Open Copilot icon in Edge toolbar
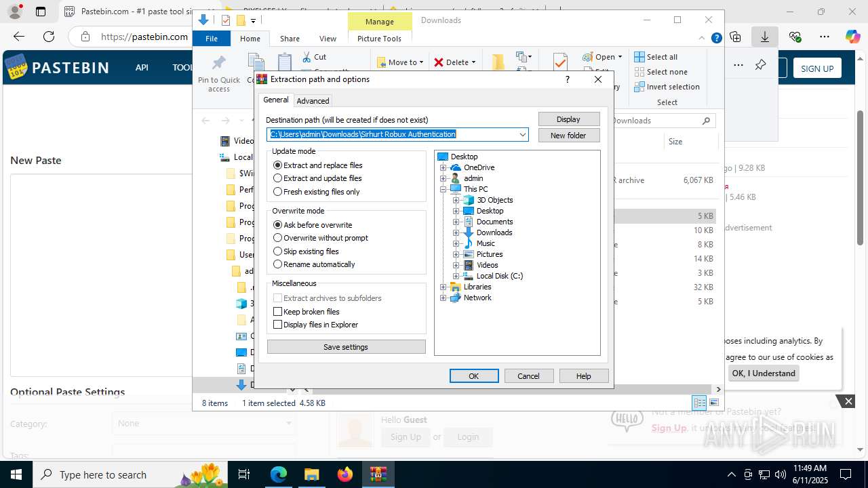 click(x=852, y=37)
